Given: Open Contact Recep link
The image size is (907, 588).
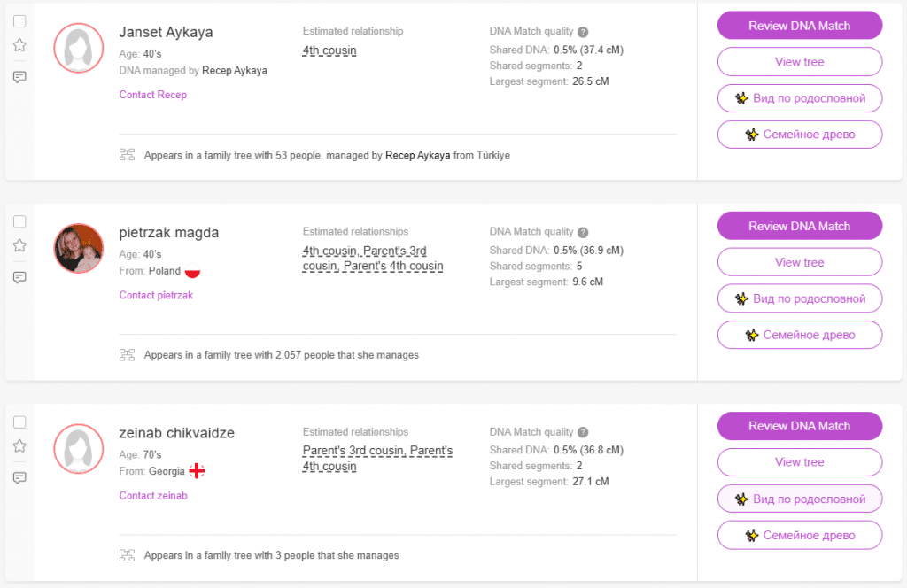Looking at the screenshot, I should [153, 95].
